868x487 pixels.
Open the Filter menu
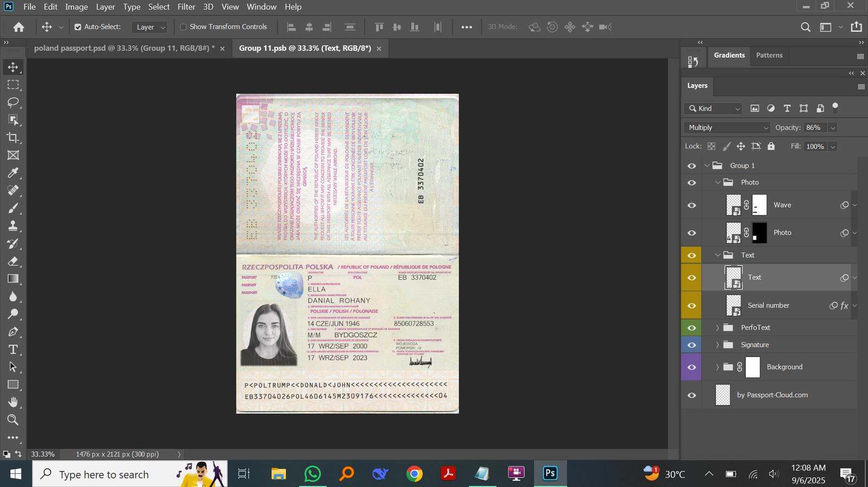pyautogui.click(x=186, y=7)
